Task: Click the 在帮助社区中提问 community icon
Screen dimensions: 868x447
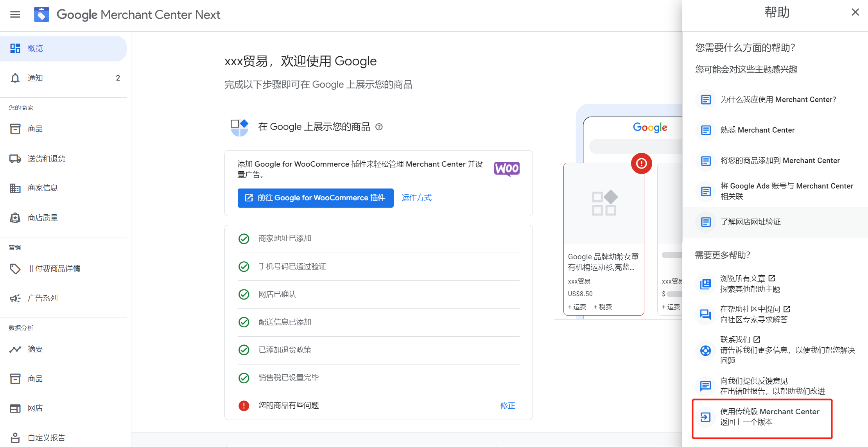Action: pyautogui.click(x=706, y=314)
